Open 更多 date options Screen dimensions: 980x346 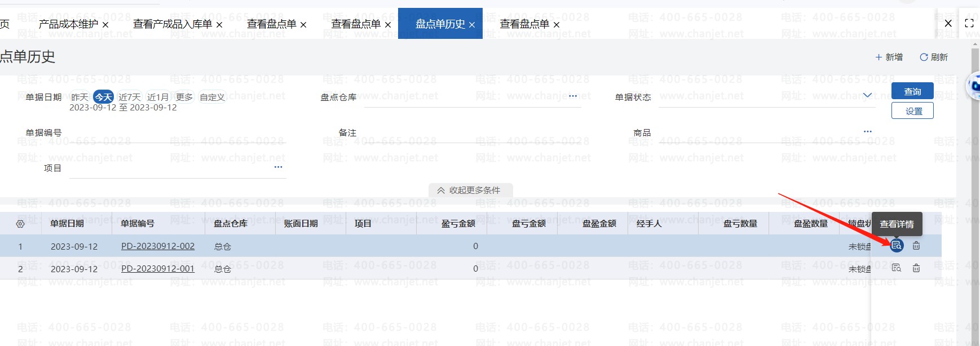coord(184,97)
